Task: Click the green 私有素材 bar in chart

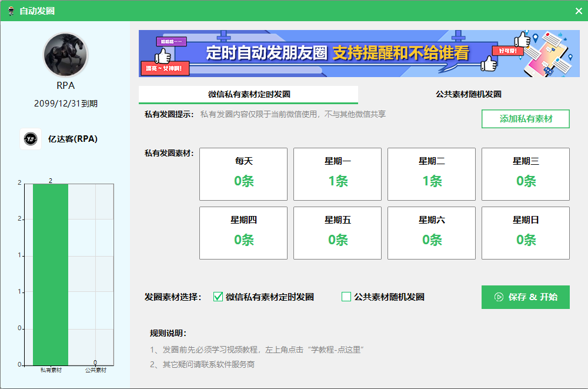Action: [51, 274]
